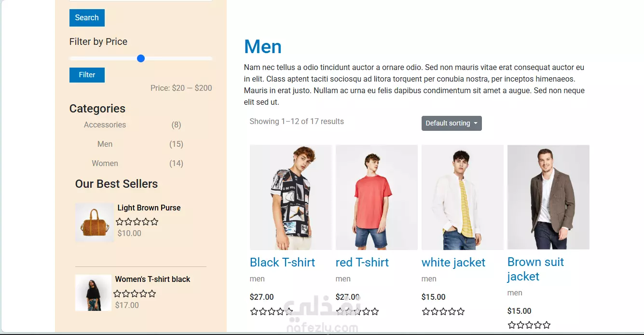Open the Brown suit jacket title link
644x335 pixels.
535,269
